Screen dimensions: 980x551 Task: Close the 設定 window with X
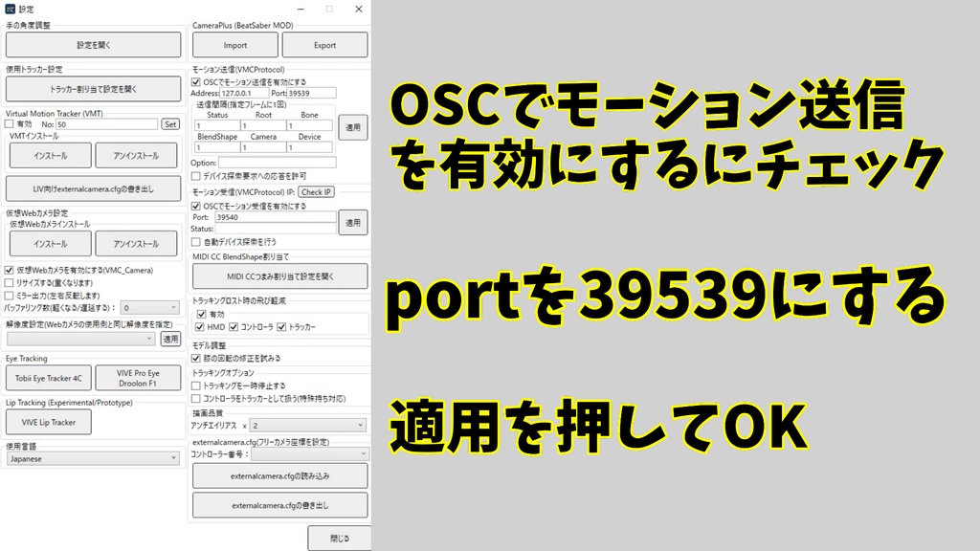[x=359, y=9]
